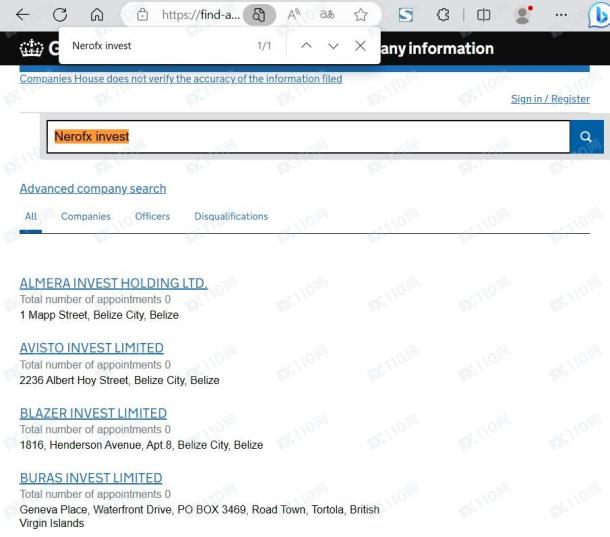Click address "1816, Henderson Avenue, Apt.8"
This screenshot has width=610, height=537.
[x=141, y=445]
